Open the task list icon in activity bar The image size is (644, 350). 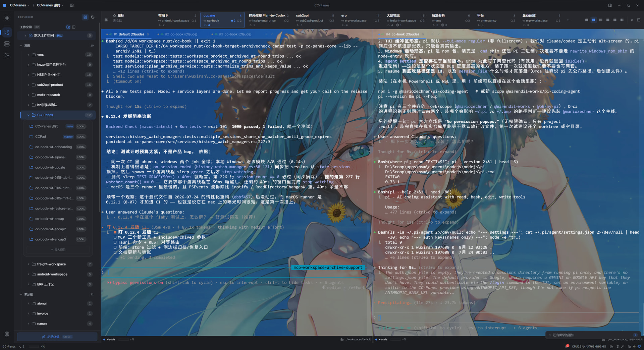(x=7, y=55)
